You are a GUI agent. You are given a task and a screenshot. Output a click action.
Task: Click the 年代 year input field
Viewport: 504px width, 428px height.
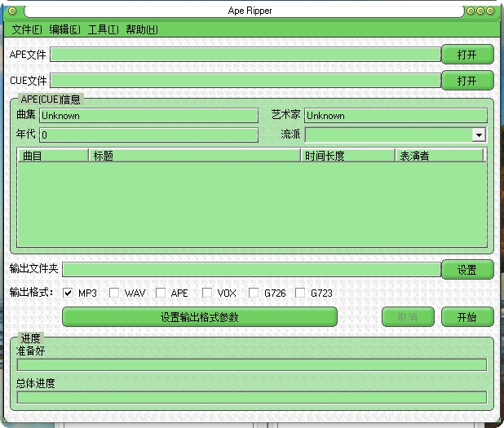pyautogui.click(x=148, y=135)
